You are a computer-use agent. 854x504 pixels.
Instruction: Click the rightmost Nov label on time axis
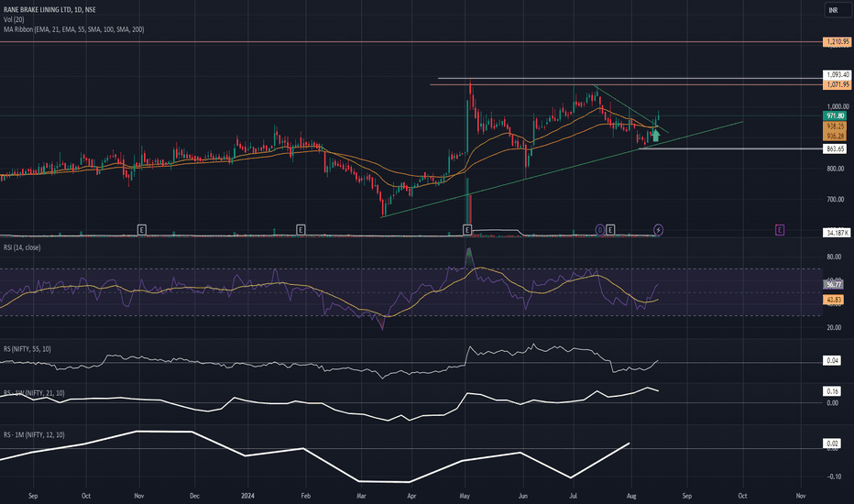801,496
